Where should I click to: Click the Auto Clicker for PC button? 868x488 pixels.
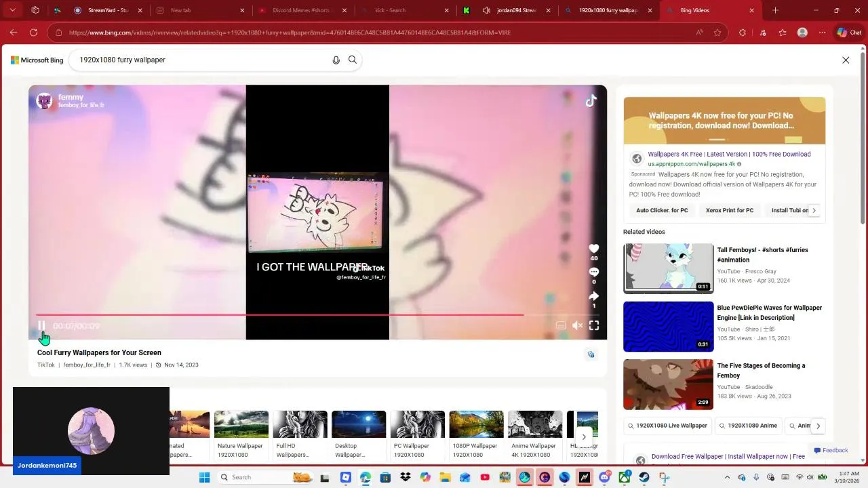click(662, 210)
